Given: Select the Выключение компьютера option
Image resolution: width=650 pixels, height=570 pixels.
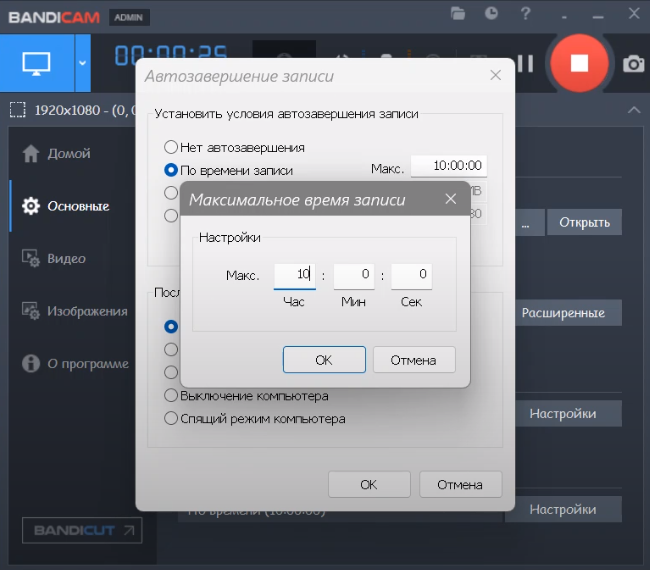Looking at the screenshot, I should click(171, 395).
